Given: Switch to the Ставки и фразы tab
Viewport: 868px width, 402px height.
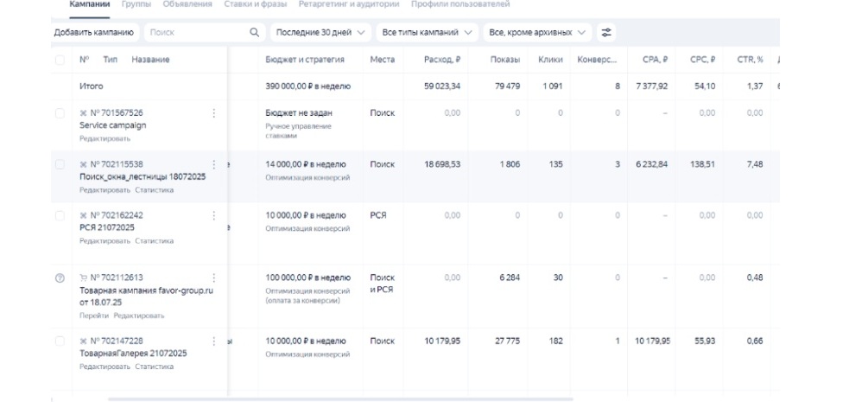Looking at the screenshot, I should click(x=255, y=4).
